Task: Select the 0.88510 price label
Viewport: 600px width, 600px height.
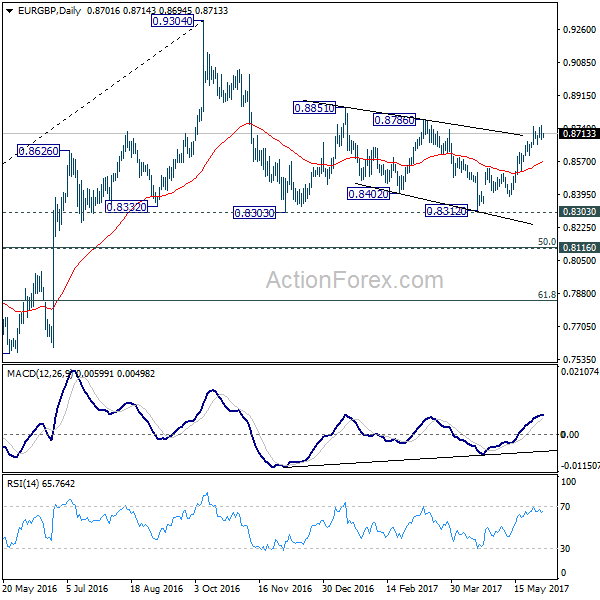Action: (314, 108)
